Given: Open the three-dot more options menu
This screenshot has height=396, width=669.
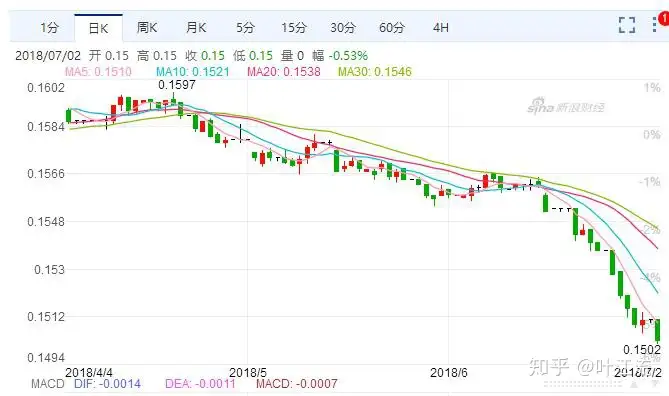Looking at the screenshot, I should pyautogui.click(x=654, y=25).
